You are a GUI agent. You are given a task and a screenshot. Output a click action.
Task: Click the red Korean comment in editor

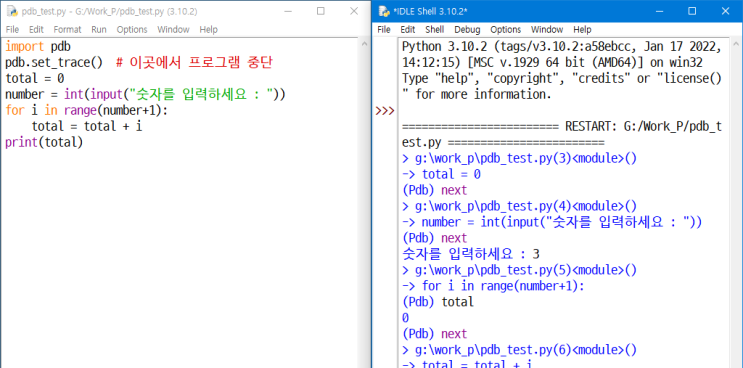pos(194,63)
